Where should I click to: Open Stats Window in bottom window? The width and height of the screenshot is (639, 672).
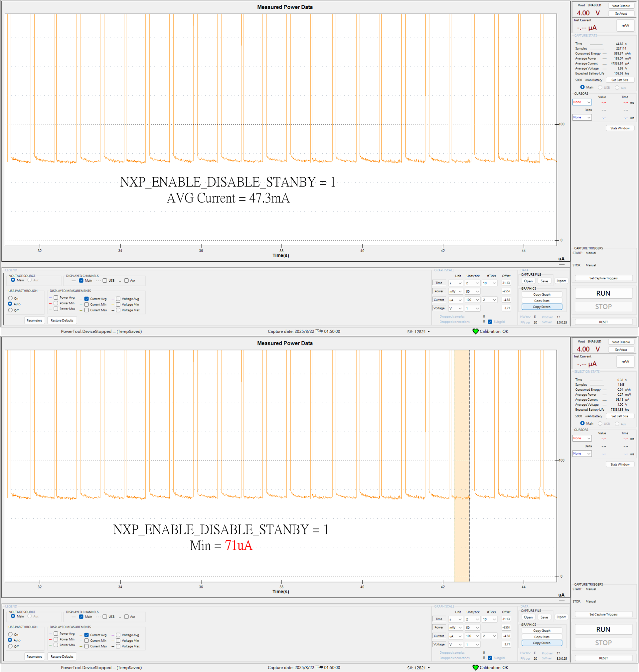620,464
